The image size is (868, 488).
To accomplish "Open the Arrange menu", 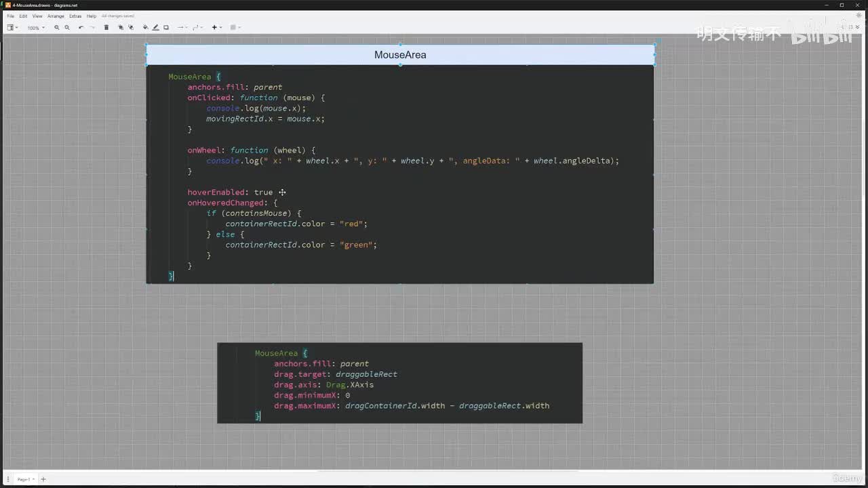I will click(56, 16).
